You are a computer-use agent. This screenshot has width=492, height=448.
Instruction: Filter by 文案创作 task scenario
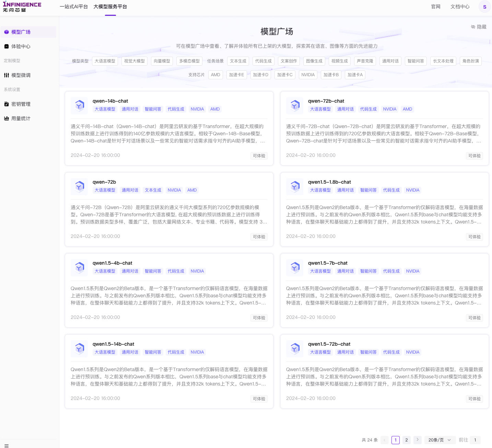click(x=289, y=61)
